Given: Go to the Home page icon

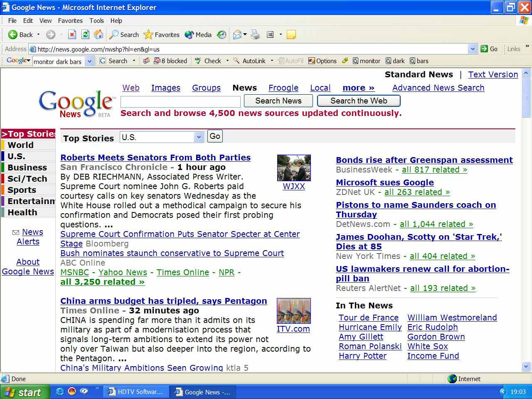Looking at the screenshot, I should [x=99, y=35].
